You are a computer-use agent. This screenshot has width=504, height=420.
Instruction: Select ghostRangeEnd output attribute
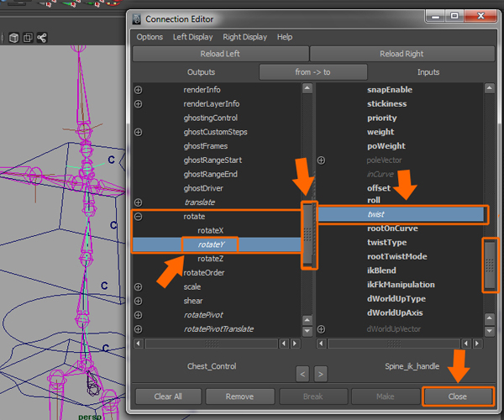(211, 174)
